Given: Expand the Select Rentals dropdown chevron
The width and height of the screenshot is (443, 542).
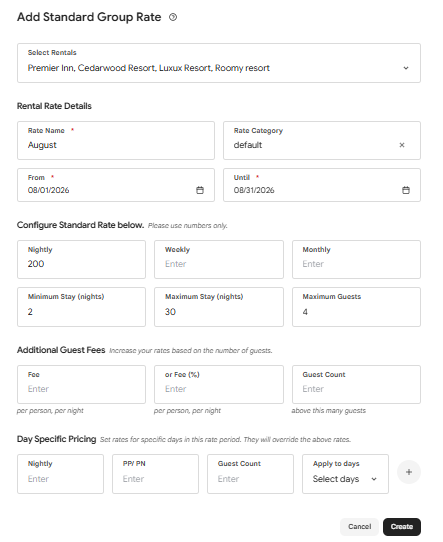Looking at the screenshot, I should point(406,68).
